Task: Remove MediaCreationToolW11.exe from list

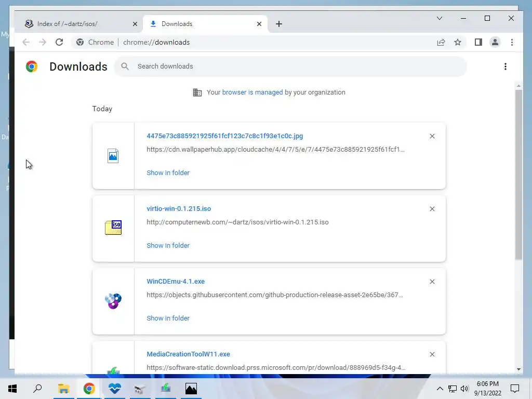Action: pos(432,354)
